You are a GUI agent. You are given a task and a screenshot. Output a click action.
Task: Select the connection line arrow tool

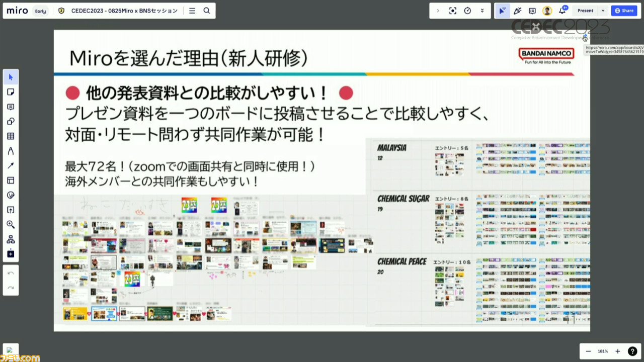[11, 165]
